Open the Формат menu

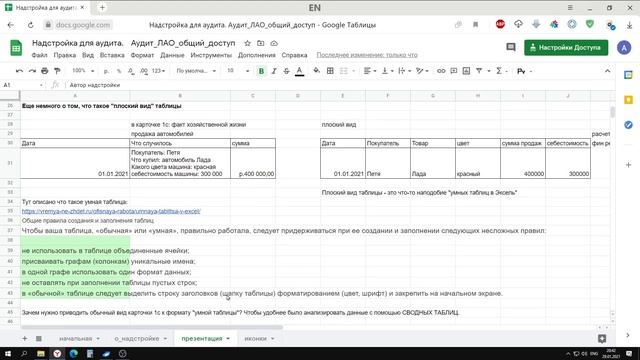point(142,55)
